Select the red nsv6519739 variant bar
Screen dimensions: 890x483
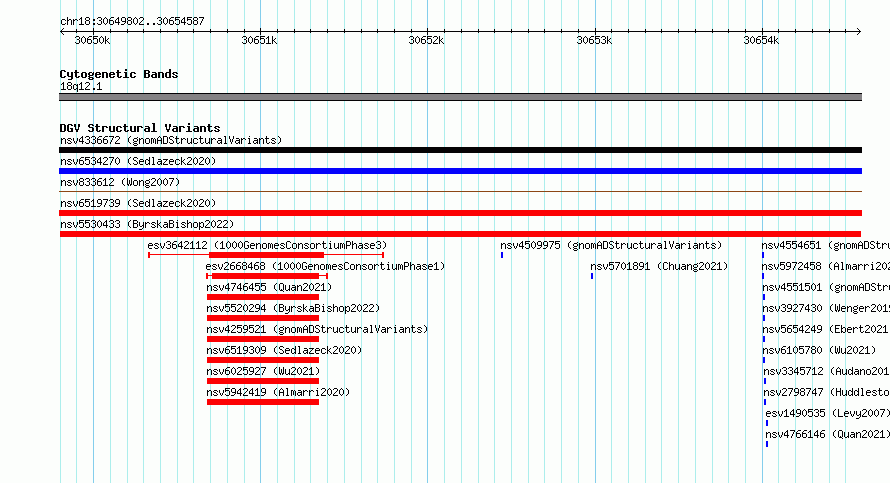click(x=460, y=213)
